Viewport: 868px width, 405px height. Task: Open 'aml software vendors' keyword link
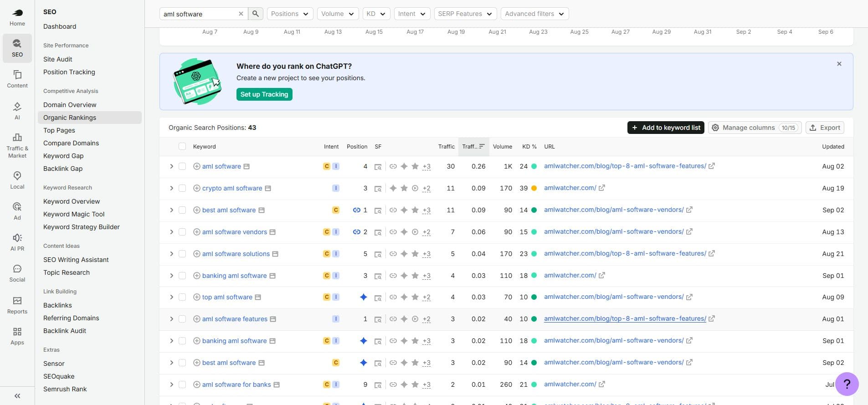235,232
